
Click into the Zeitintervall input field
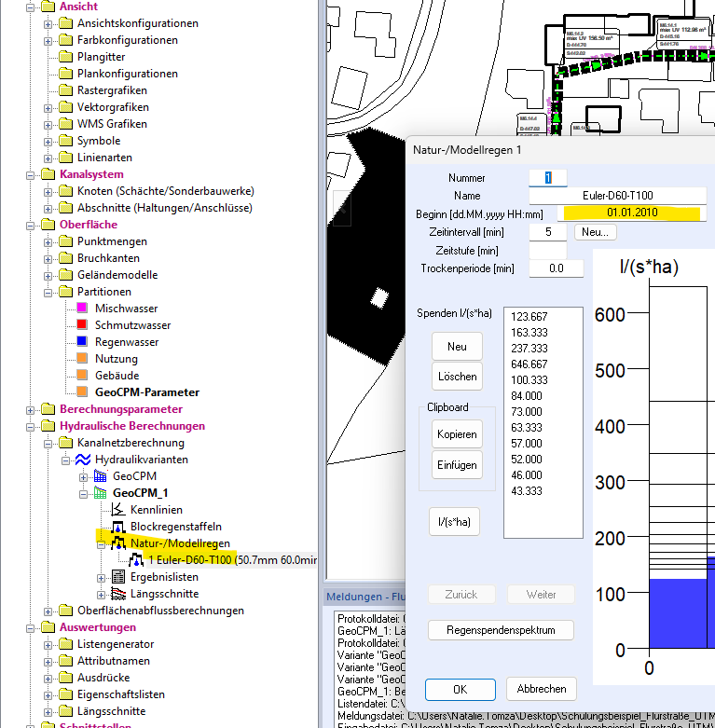point(547,231)
